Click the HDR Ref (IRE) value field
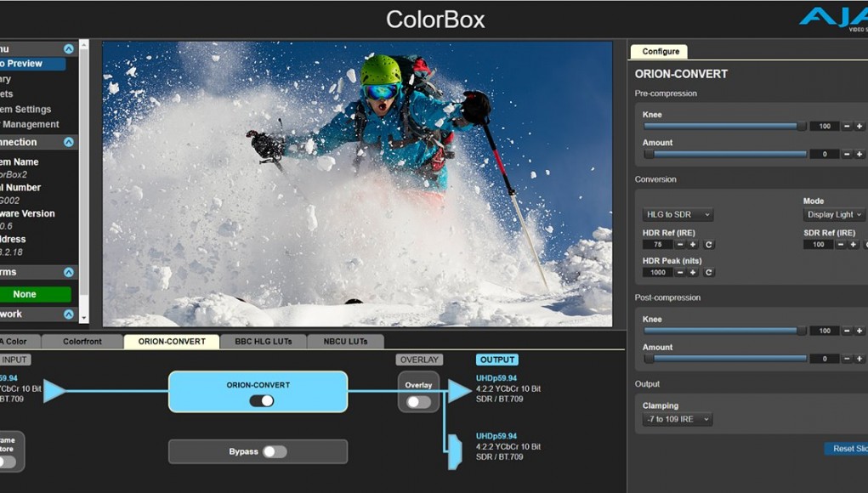Viewport: 868px width, 493px height. tap(658, 245)
